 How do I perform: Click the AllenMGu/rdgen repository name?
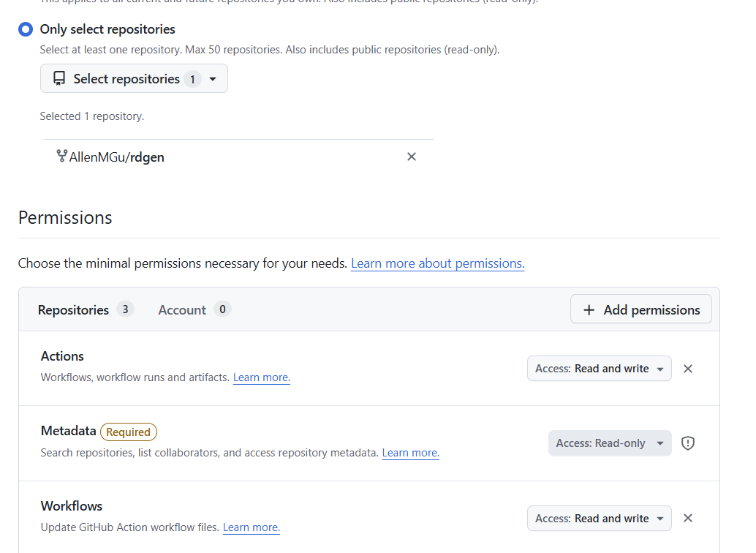(117, 157)
